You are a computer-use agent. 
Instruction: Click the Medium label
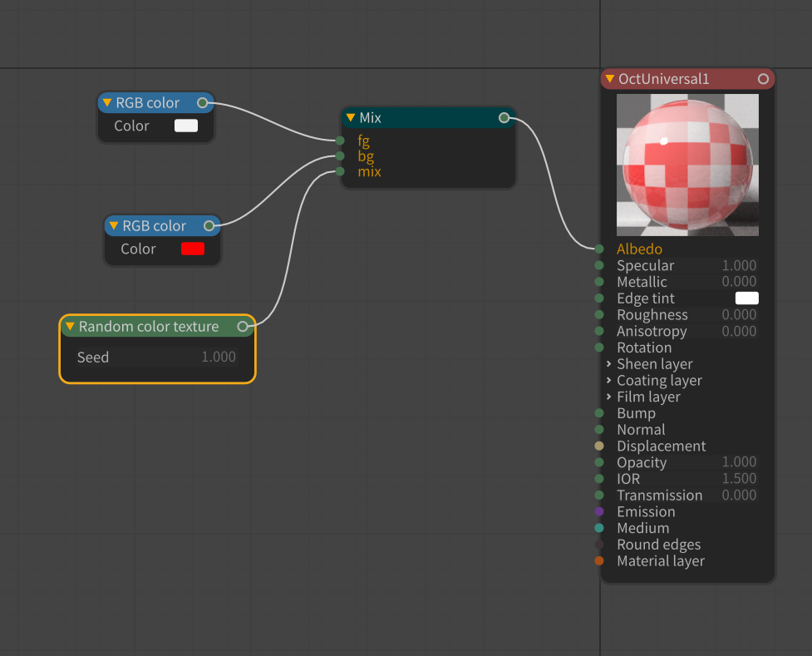point(642,528)
